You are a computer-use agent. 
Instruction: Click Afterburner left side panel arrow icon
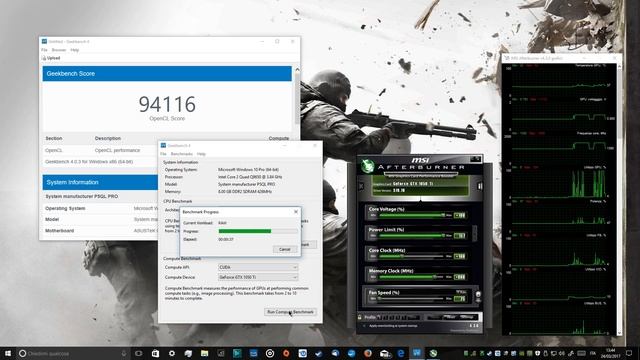tap(361, 186)
